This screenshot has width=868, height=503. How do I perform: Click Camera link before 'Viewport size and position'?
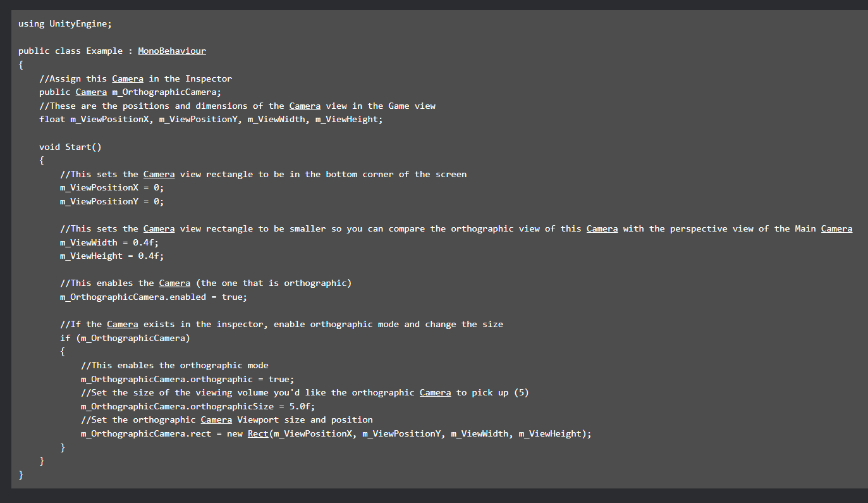(216, 419)
